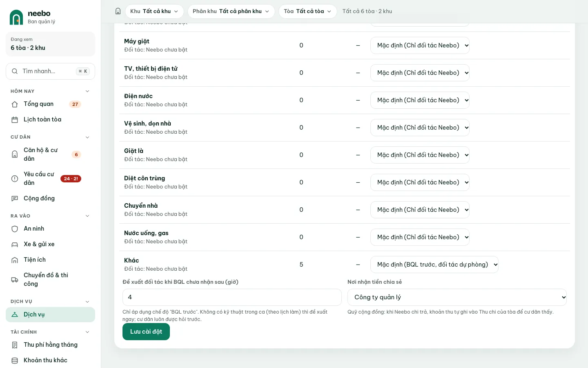
Task: Open Tòa Tất cả tòa filter
Action: click(x=308, y=11)
